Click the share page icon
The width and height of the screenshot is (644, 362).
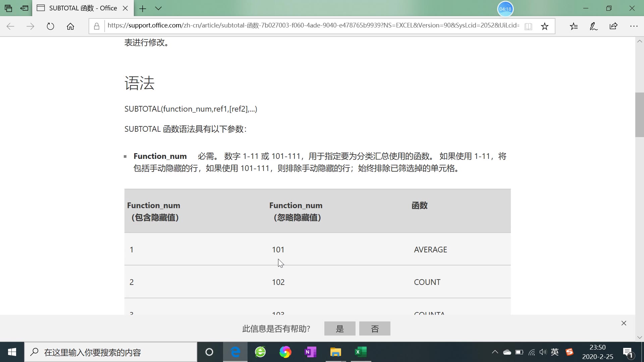613,26
